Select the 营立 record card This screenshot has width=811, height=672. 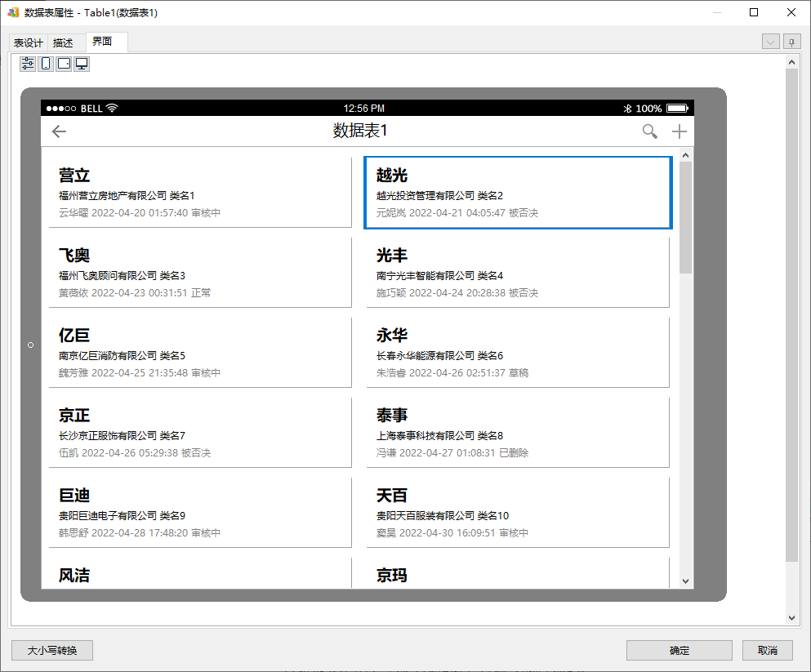(200, 193)
